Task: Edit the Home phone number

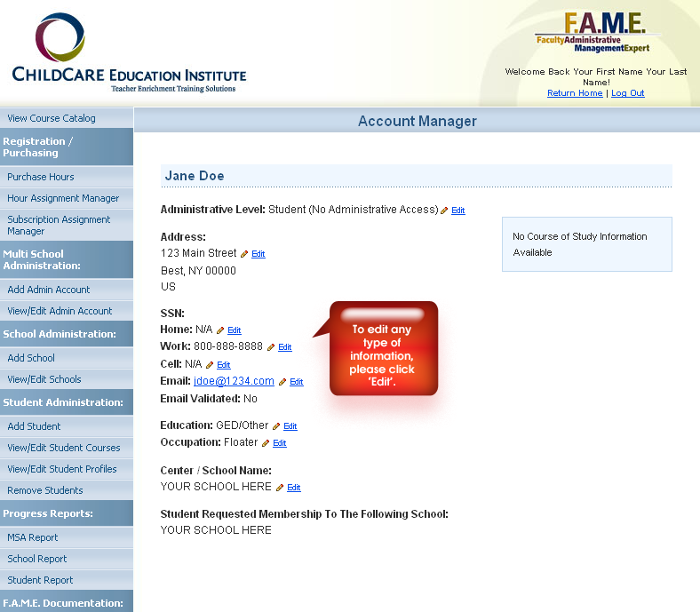Action: 235,330
